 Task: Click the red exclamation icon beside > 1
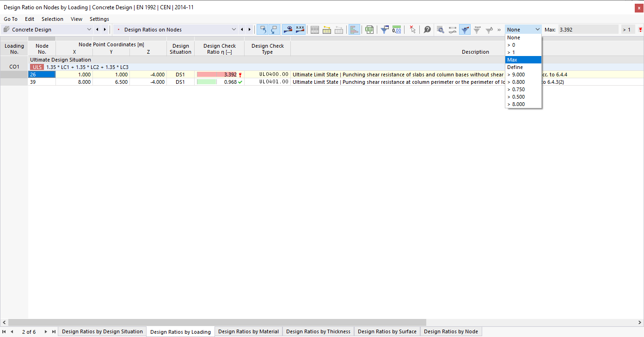point(640,30)
